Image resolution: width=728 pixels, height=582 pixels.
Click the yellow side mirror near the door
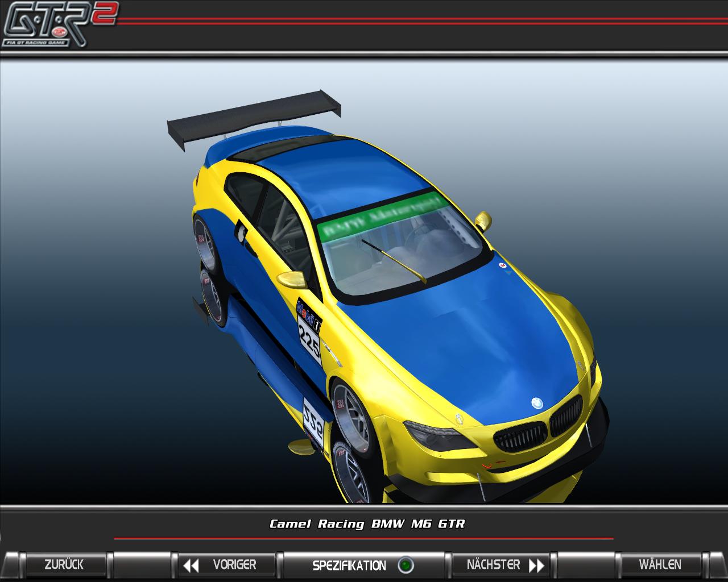tap(292, 280)
